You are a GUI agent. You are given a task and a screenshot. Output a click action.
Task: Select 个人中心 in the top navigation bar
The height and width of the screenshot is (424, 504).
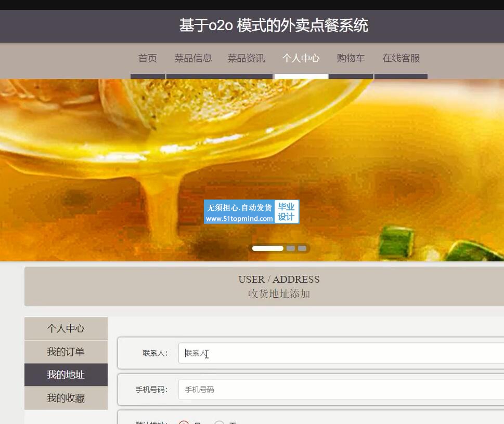301,59
